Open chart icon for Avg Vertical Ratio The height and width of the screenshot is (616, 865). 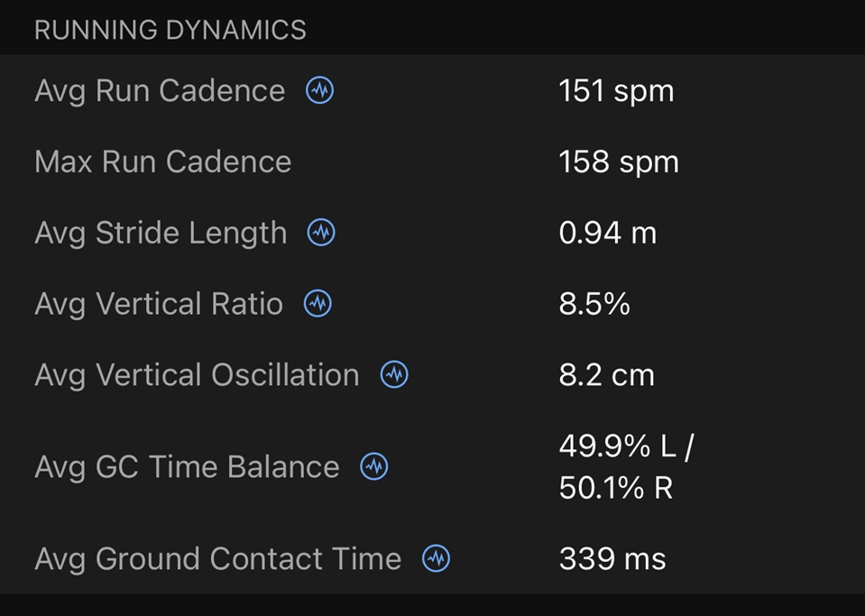tap(317, 303)
